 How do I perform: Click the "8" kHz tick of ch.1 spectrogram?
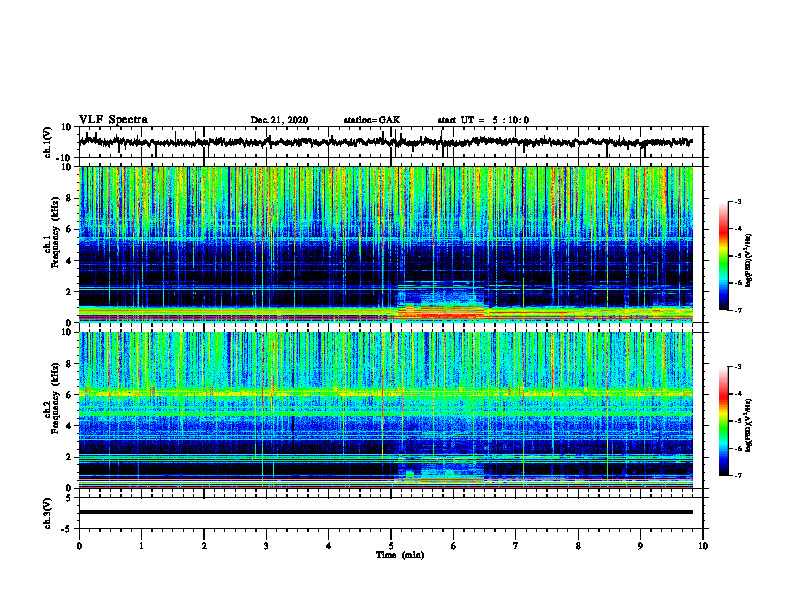tap(69, 198)
